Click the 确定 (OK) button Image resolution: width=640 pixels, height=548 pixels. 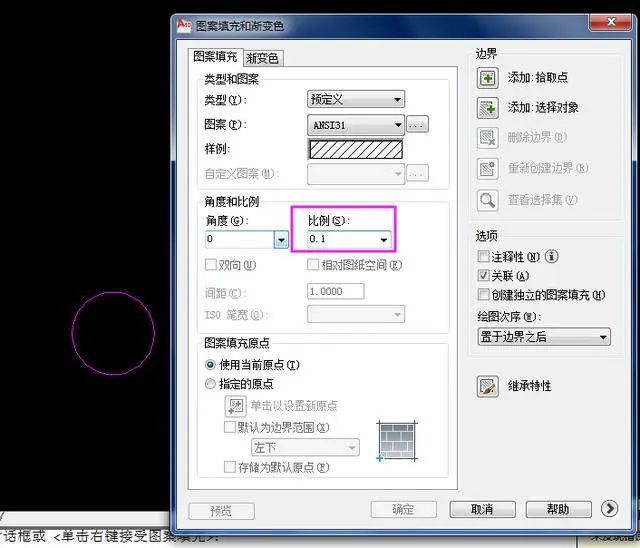(403, 509)
